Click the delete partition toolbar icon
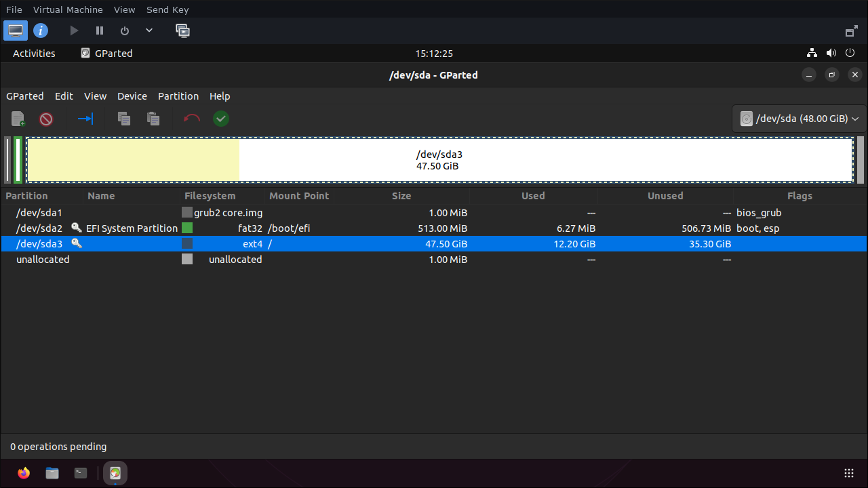868x488 pixels. pos(46,119)
